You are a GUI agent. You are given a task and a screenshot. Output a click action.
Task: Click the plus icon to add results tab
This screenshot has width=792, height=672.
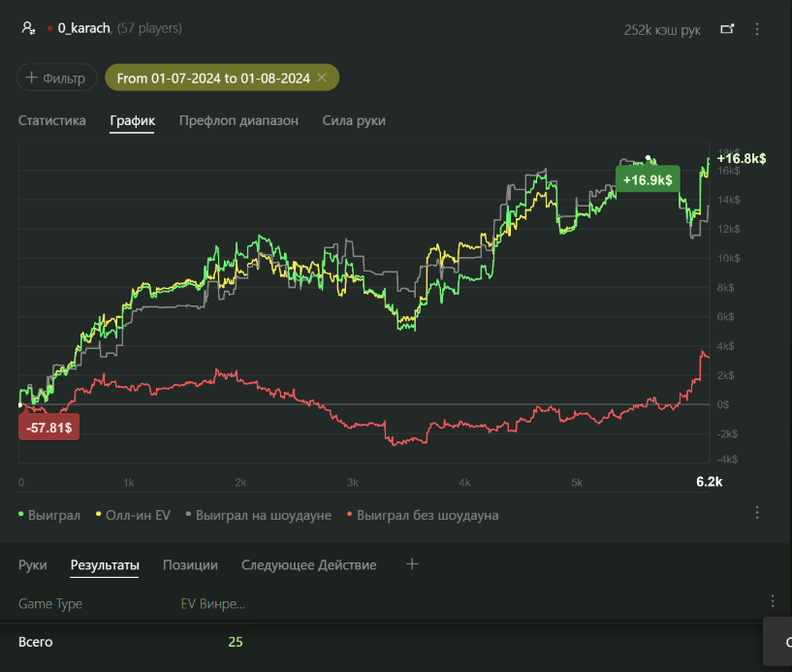coord(412,564)
